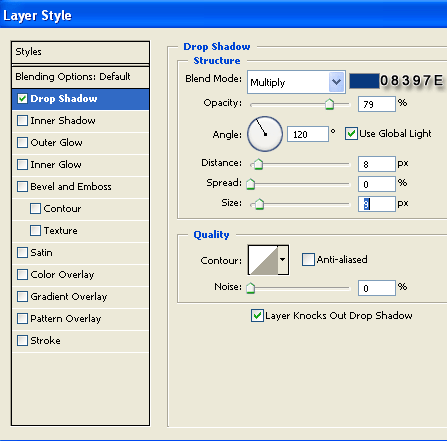Enable the Anti-aliased checkbox

(308, 259)
